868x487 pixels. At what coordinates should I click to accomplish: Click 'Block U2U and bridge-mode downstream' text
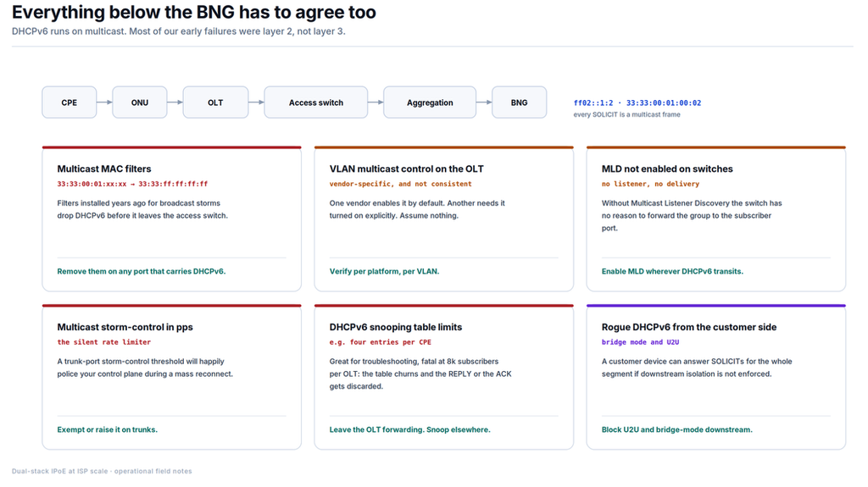coord(677,429)
